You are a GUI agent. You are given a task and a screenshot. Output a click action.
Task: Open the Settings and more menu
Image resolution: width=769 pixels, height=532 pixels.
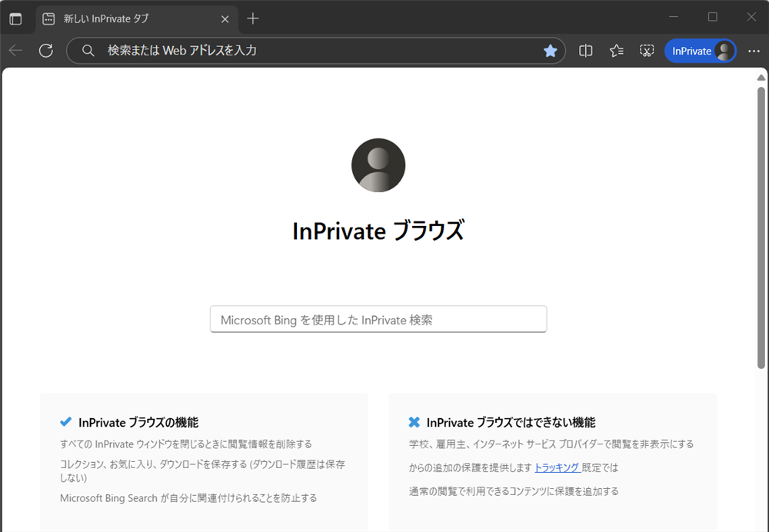pyautogui.click(x=753, y=50)
